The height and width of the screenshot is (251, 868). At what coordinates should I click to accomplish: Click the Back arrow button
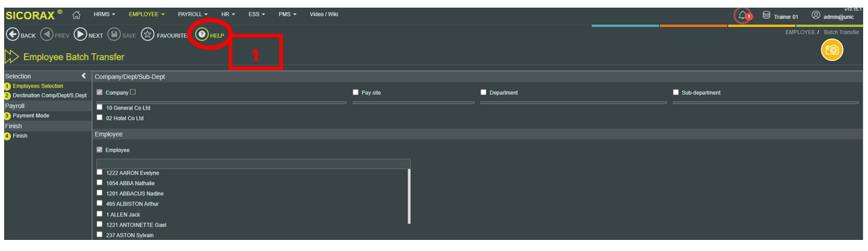(x=12, y=35)
